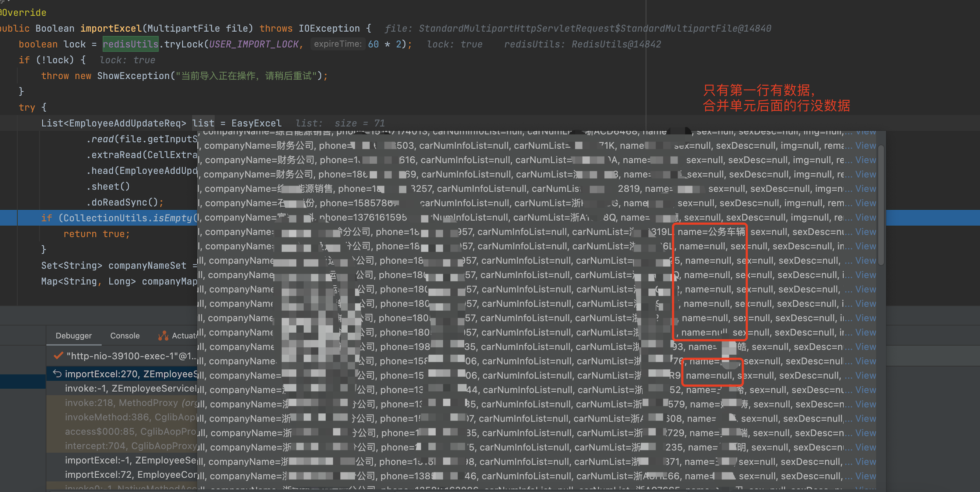Click View link on first 财务公司 row
This screenshot has height=492, width=980.
pos(866,145)
